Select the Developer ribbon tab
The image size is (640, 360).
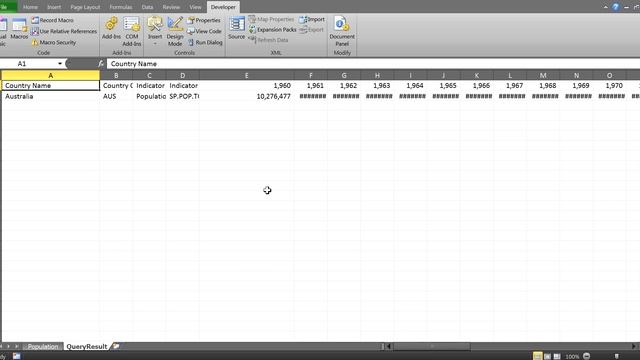pos(223,7)
